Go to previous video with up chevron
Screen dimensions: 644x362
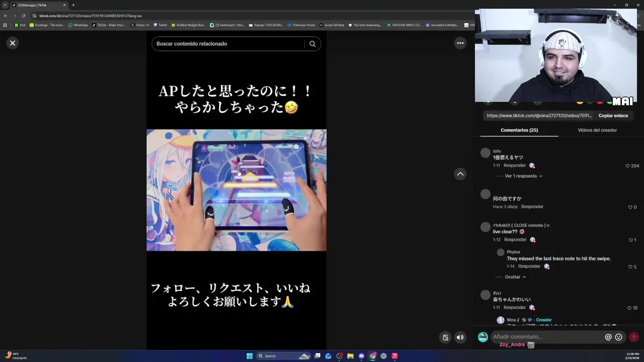[460, 174]
